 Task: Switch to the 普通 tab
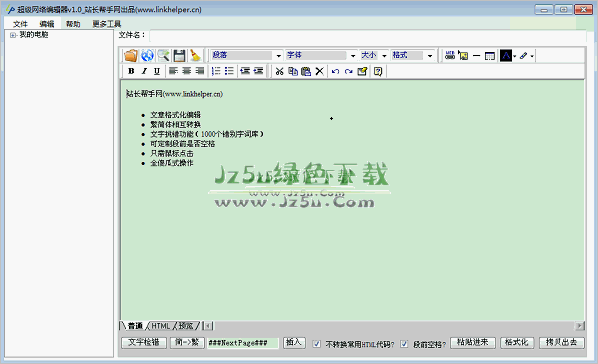click(135, 326)
